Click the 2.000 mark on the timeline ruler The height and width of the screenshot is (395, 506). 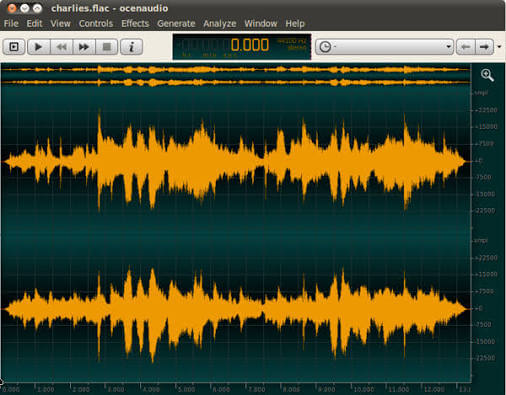tap(81, 389)
